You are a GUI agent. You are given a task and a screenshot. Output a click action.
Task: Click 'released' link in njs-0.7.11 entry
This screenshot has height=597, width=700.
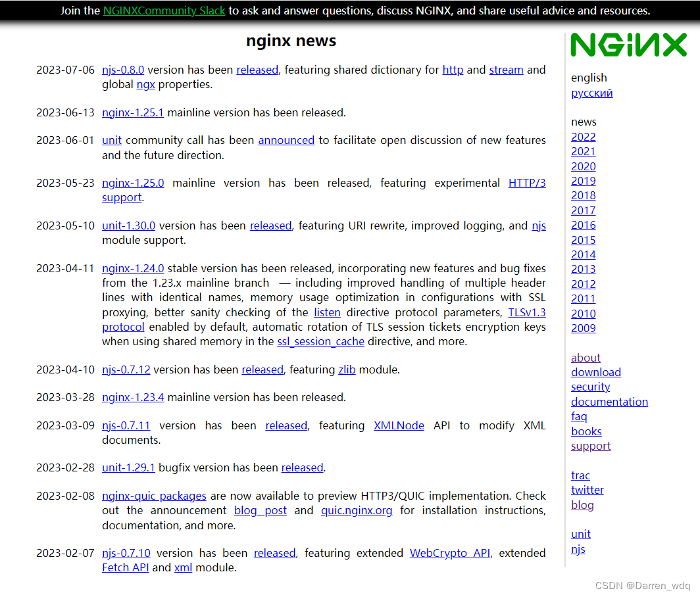point(286,426)
